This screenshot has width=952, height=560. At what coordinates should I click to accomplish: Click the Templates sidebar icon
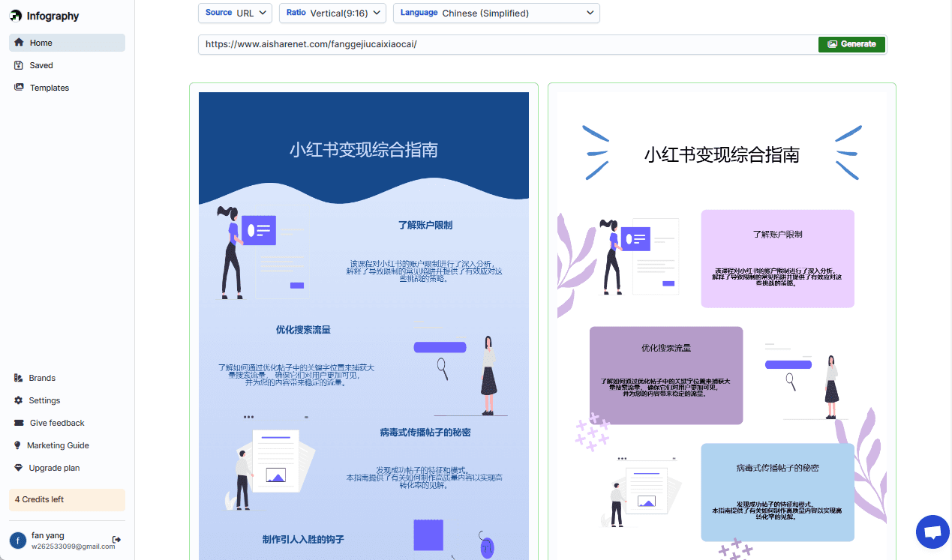[x=19, y=88]
